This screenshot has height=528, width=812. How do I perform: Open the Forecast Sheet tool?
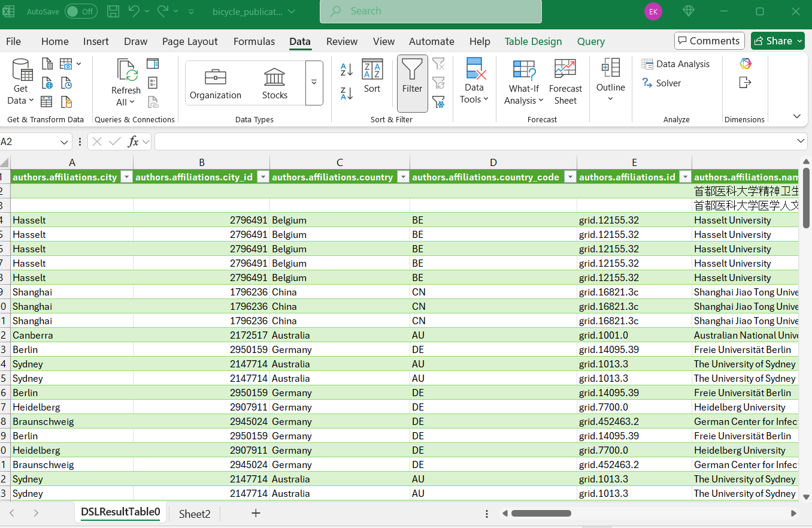565,82
